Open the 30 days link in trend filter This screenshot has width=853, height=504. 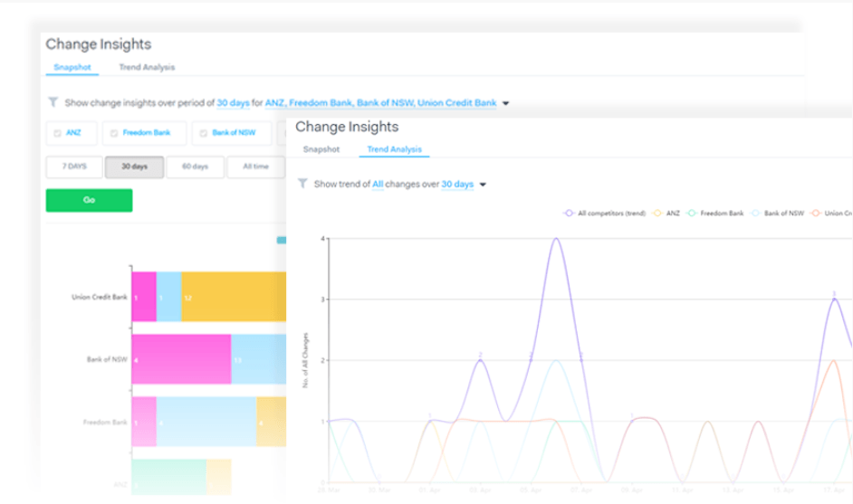457,185
